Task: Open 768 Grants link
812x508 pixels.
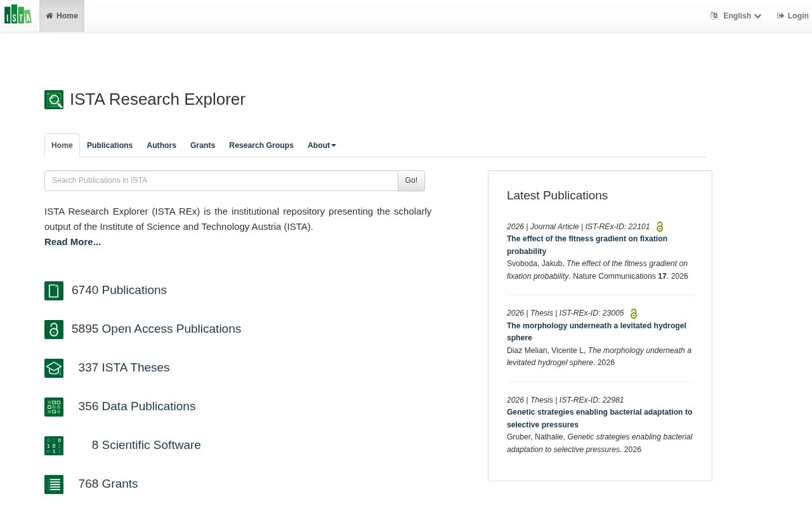Action: click(x=108, y=484)
